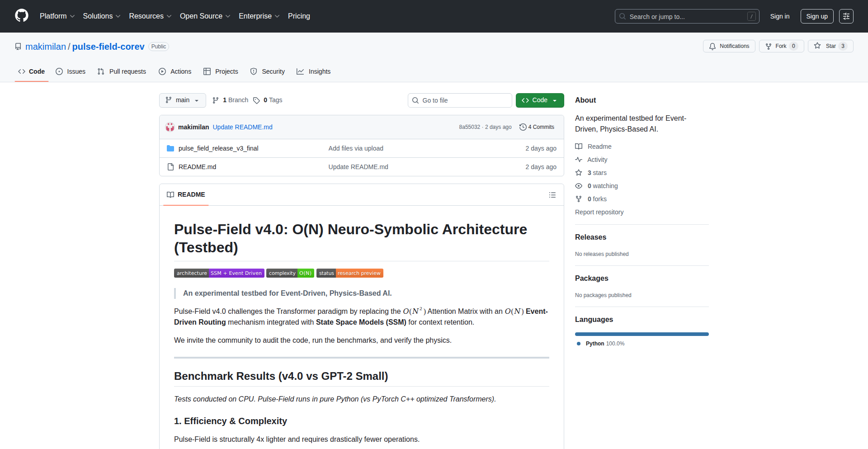Open the README.md file

point(197,167)
